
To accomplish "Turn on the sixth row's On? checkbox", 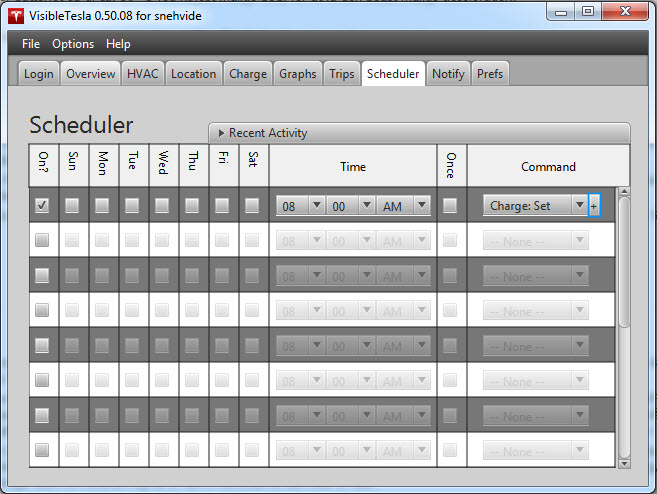I will point(42,380).
